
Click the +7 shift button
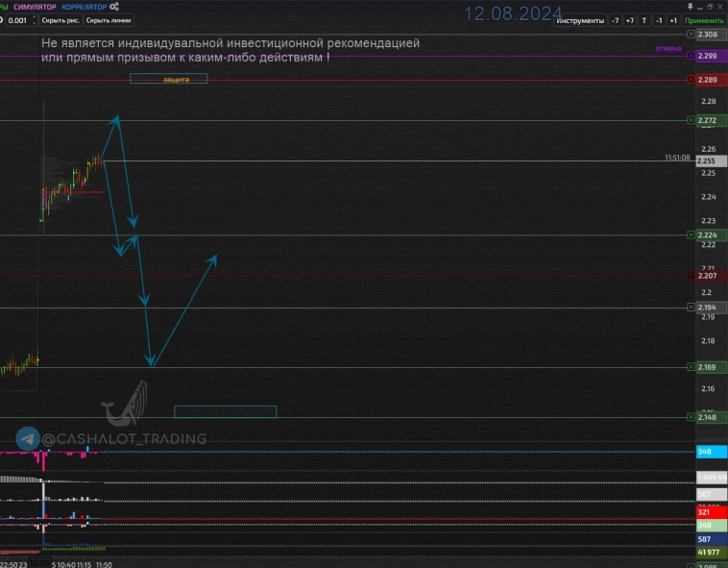[630, 20]
